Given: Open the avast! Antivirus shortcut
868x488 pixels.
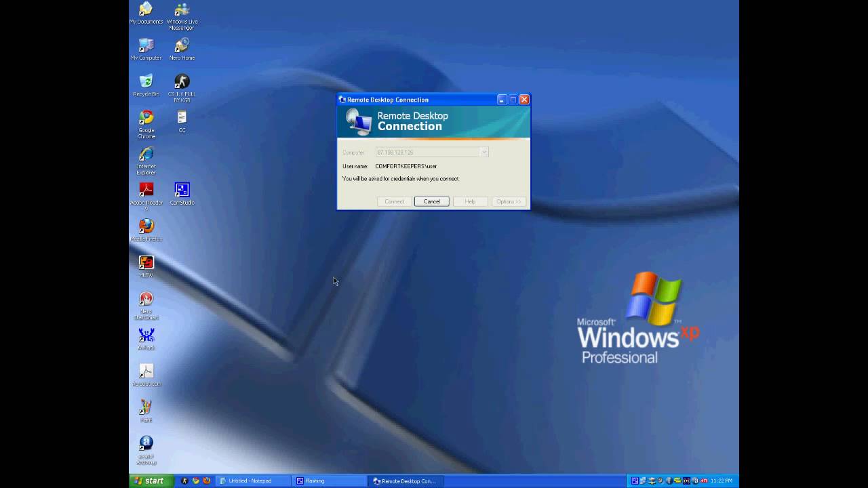Looking at the screenshot, I should (146, 451).
